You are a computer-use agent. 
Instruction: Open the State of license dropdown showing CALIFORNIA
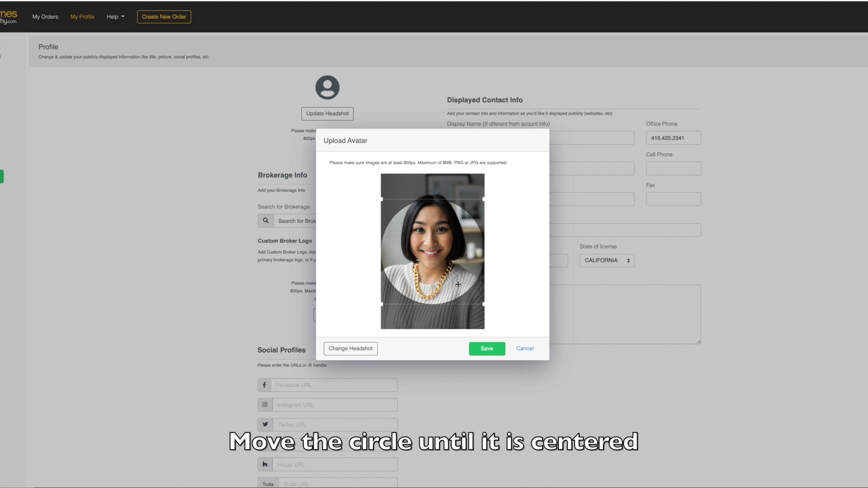pyautogui.click(x=606, y=260)
